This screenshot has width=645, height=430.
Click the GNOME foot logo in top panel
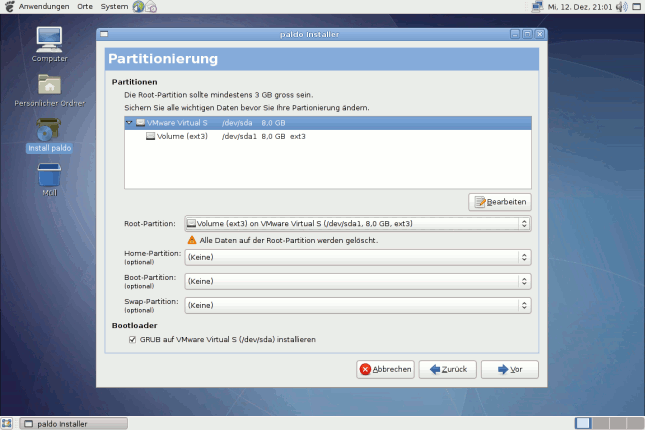(x=9, y=7)
